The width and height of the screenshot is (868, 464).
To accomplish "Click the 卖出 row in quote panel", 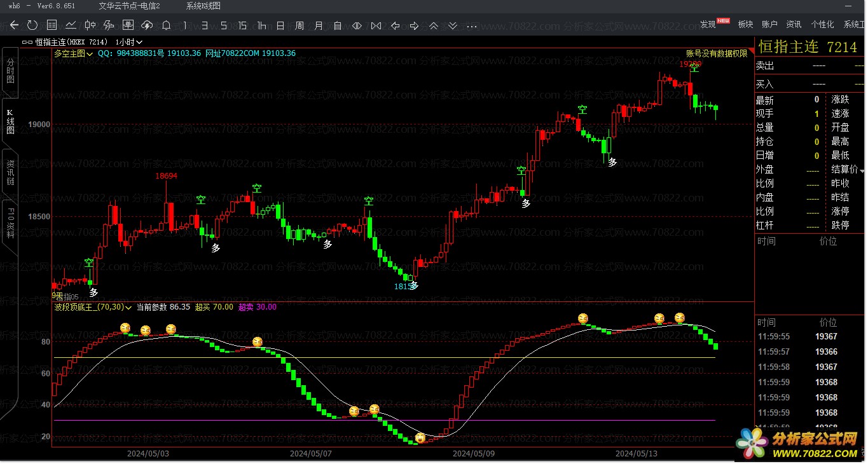I will tap(810, 66).
